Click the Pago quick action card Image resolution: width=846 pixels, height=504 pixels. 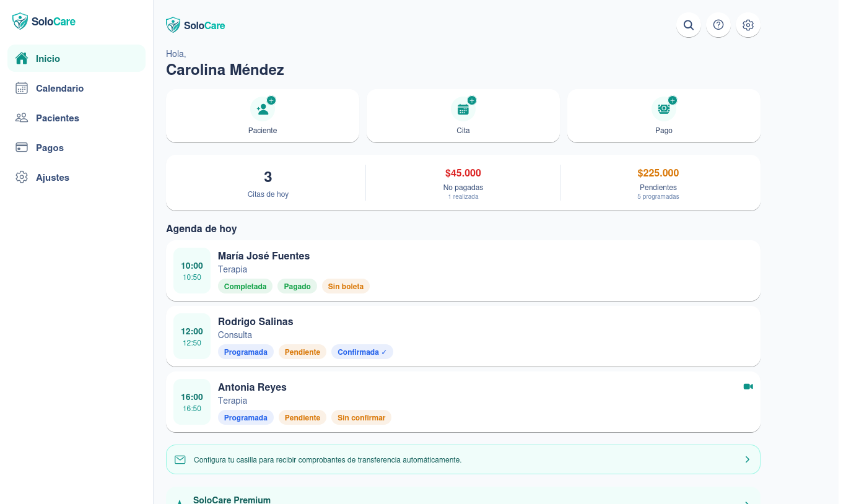(x=664, y=116)
